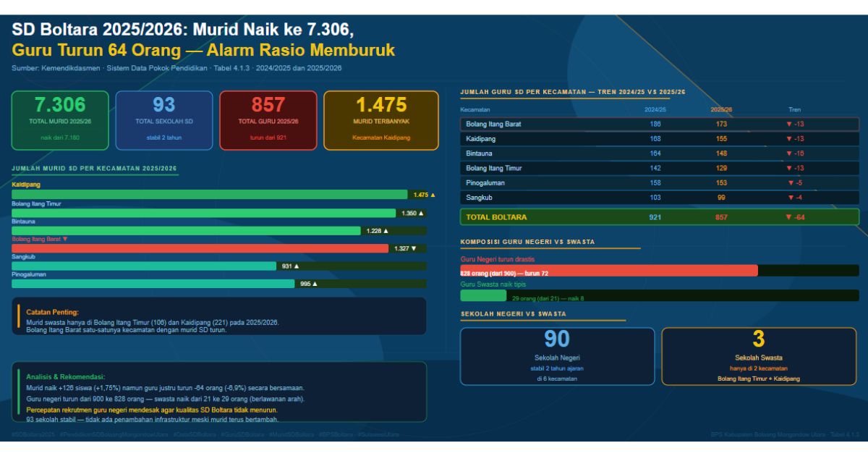Click the down-triangle trend icon in Sangkub row

click(791, 198)
